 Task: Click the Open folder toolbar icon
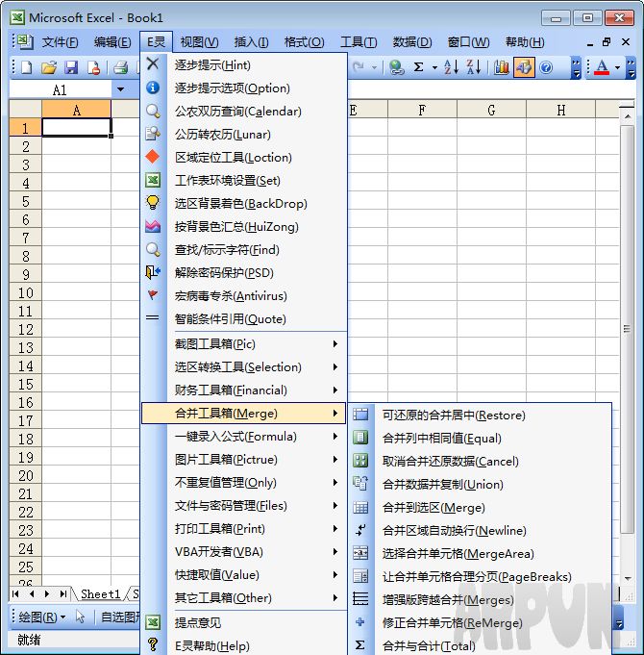point(49,67)
